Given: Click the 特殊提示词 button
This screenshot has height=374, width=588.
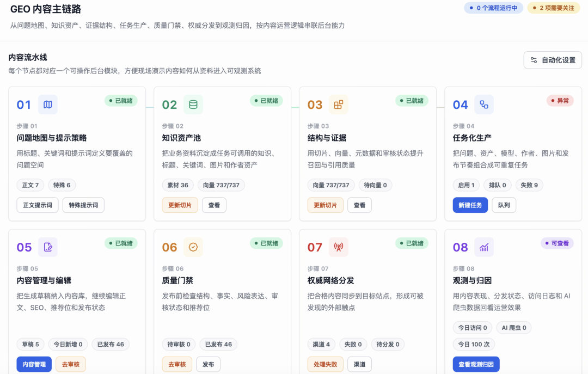Looking at the screenshot, I should [83, 205].
